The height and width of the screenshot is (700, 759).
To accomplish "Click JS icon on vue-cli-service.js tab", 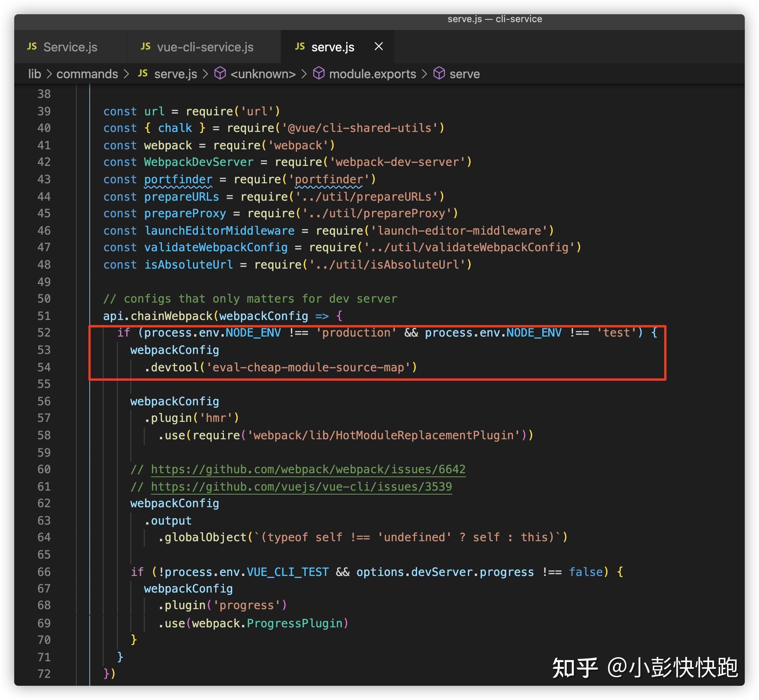I will (x=146, y=47).
